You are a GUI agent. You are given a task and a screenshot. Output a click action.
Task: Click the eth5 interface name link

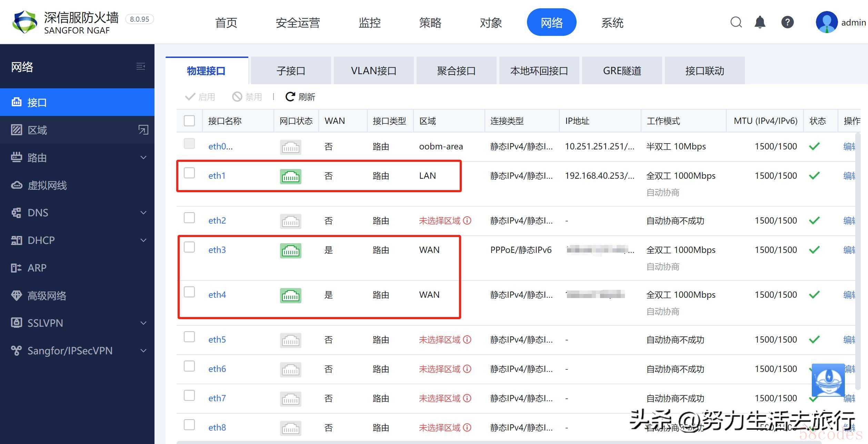click(x=217, y=339)
